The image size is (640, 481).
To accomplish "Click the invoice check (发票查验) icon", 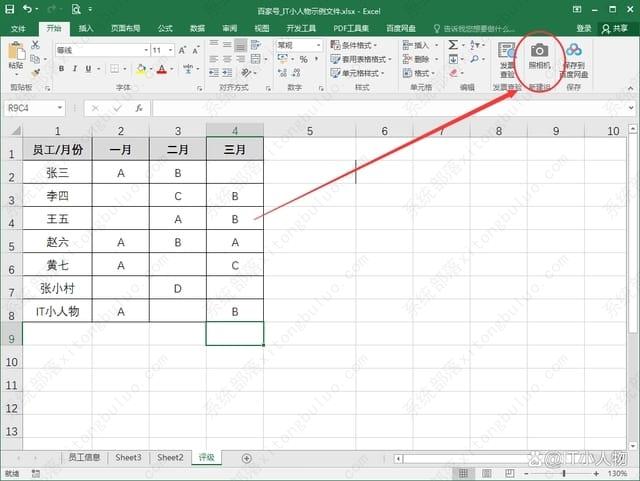I will click(x=507, y=55).
